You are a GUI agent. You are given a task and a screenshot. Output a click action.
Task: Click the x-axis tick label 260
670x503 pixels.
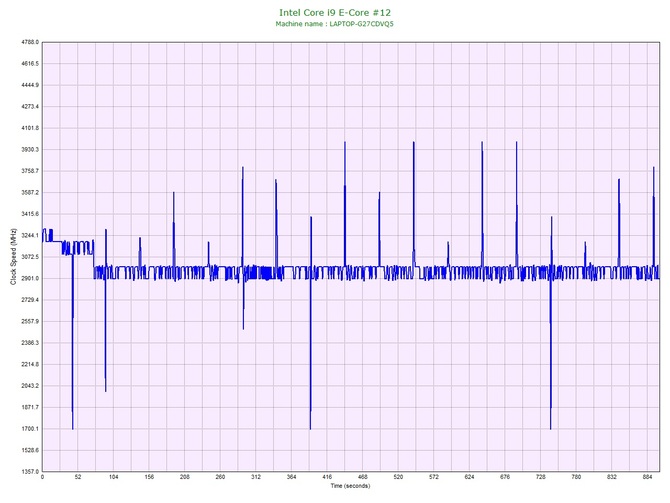pyautogui.click(x=220, y=477)
